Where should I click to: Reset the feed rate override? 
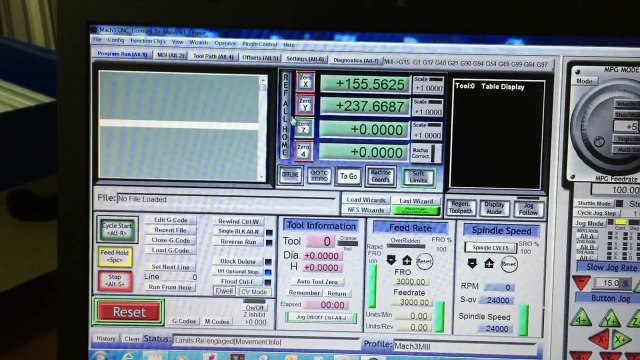click(424, 261)
